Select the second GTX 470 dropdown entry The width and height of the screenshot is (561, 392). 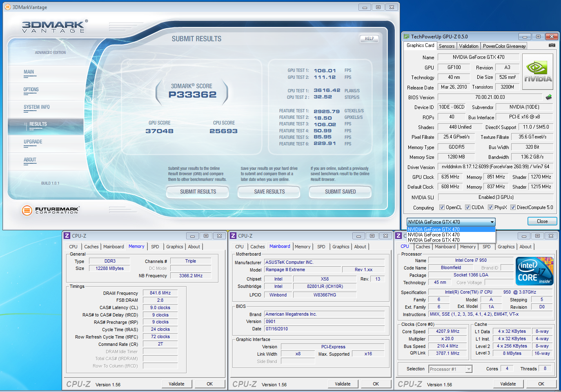(x=451, y=235)
